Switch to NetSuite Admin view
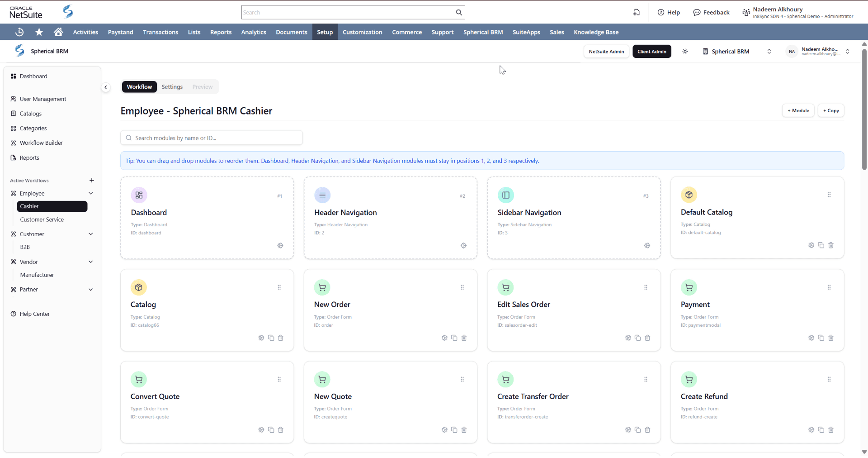868x458 pixels. tap(606, 52)
